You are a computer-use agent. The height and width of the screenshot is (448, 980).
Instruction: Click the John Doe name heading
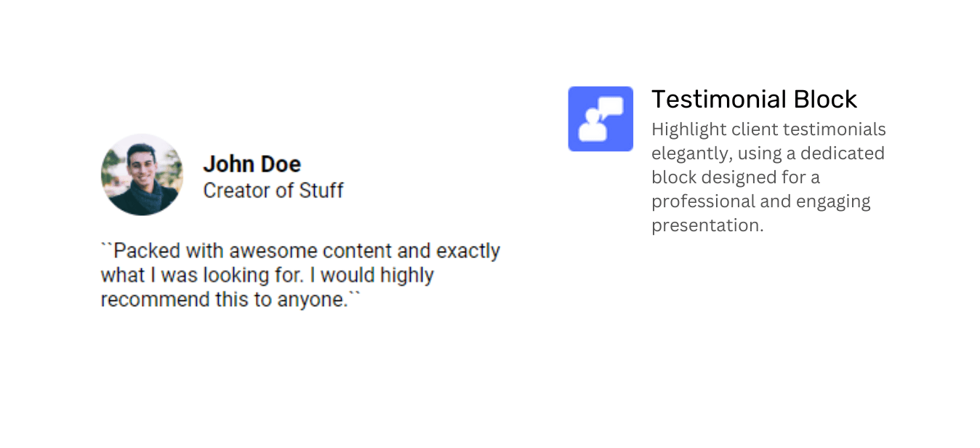pos(252,164)
